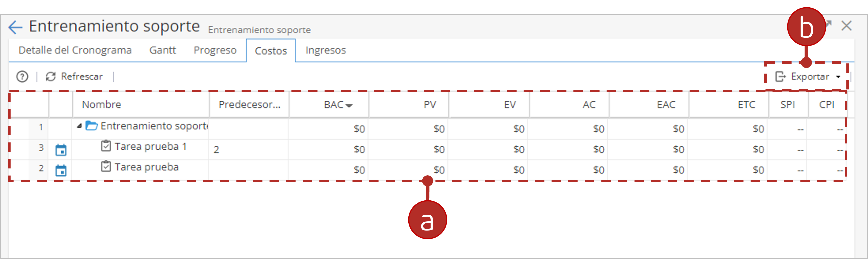Screen dimensions: 868x259
Task: Open the Progreso tab
Action: click(215, 50)
